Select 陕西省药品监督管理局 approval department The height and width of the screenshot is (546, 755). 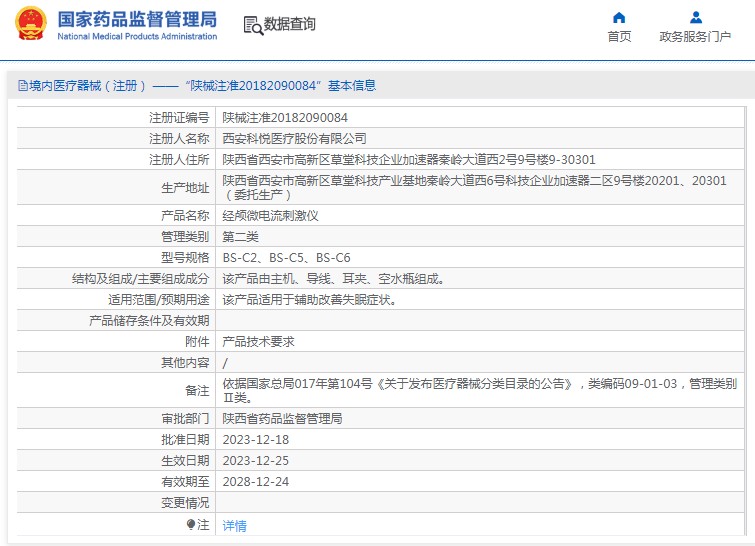coord(282,418)
